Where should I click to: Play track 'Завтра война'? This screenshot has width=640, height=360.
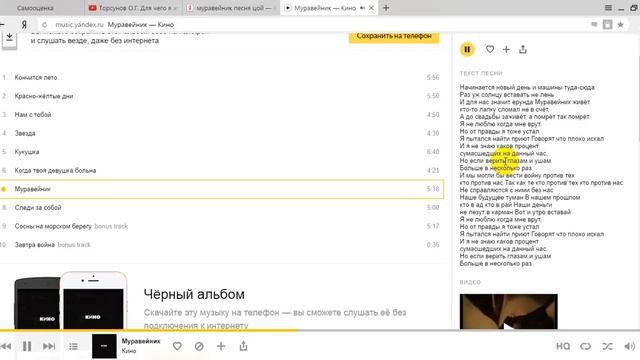click(35, 245)
